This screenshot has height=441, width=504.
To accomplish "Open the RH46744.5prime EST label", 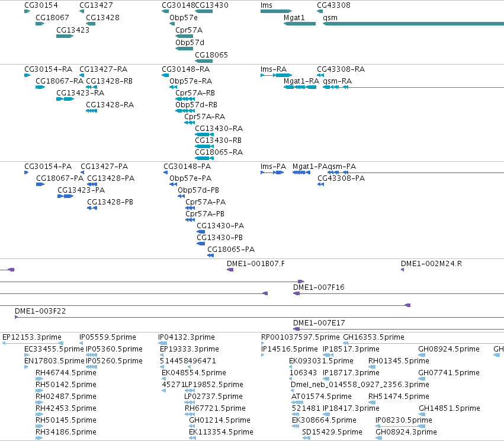I will tap(66, 373).
